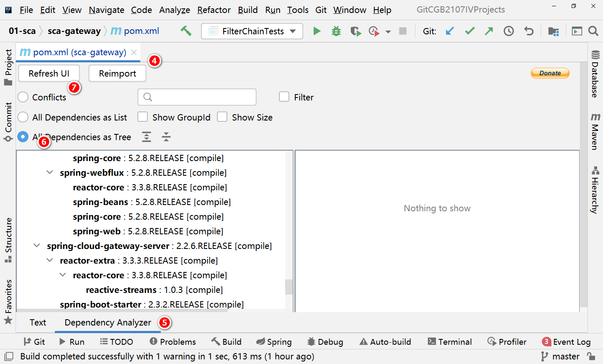
Task: Click the editor's right vertical scrollbar
Action: coord(584,184)
